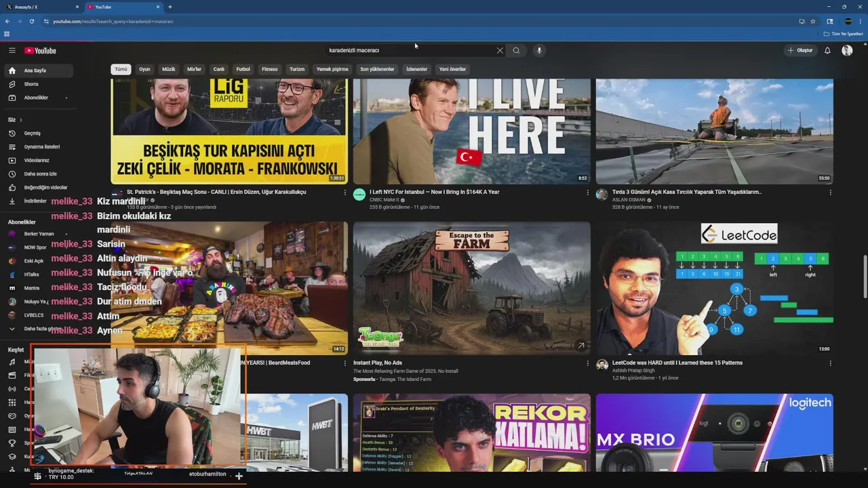The image size is (868, 488).
Task: Open the I Left NYC For Istanbul title
Action: [434, 192]
